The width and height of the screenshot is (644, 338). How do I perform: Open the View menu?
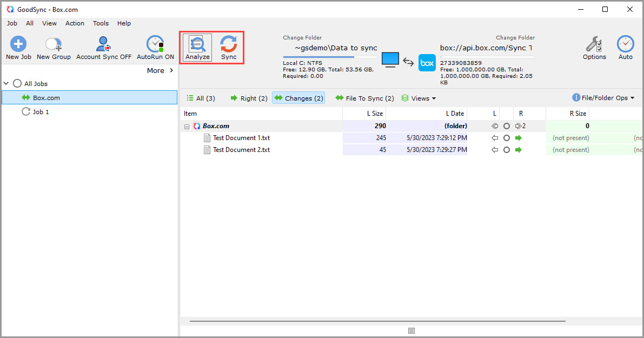click(x=49, y=23)
